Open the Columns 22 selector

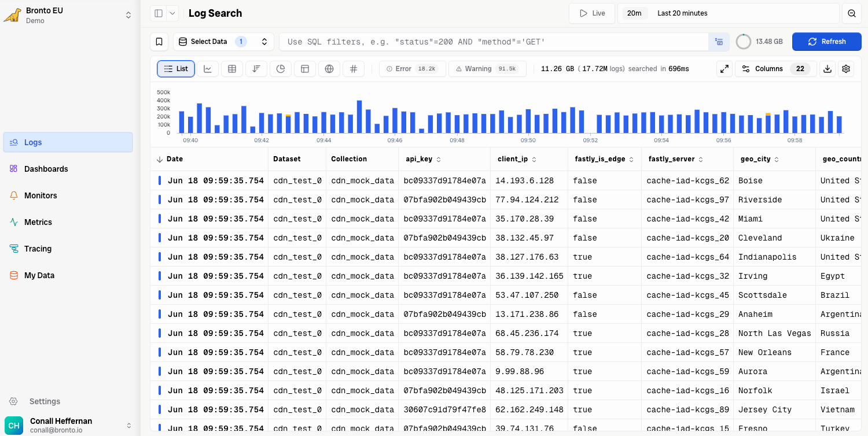click(776, 69)
